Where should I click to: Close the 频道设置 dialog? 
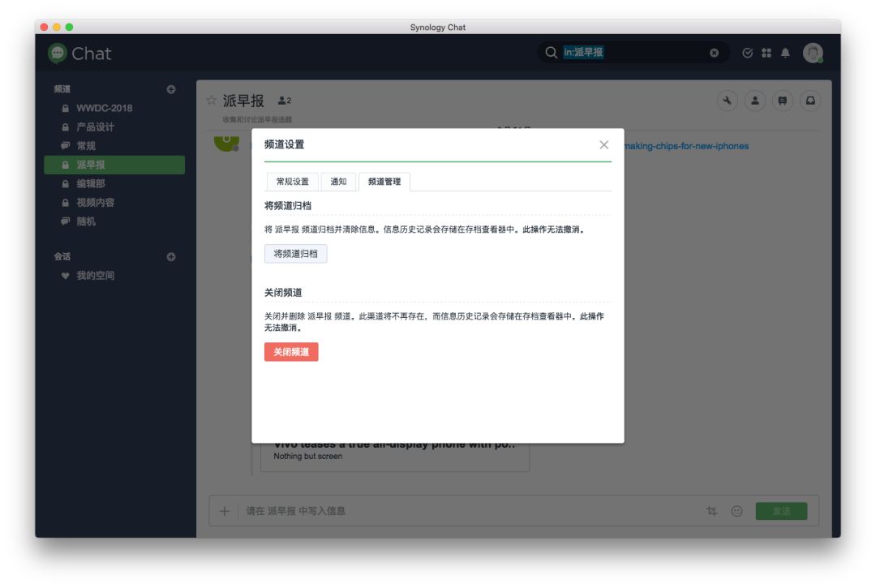click(x=604, y=145)
